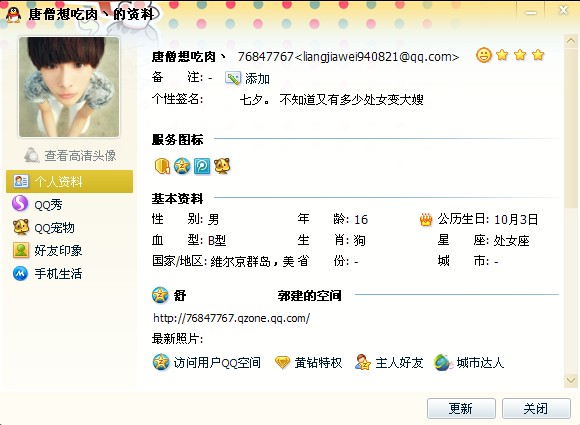Viewport: 580px width, 425px height.
Task: Open the 个人资料 tab
Action: pyautogui.click(x=70, y=181)
